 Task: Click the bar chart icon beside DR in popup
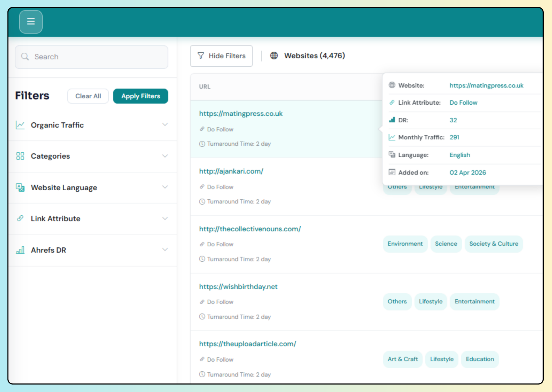[392, 120]
